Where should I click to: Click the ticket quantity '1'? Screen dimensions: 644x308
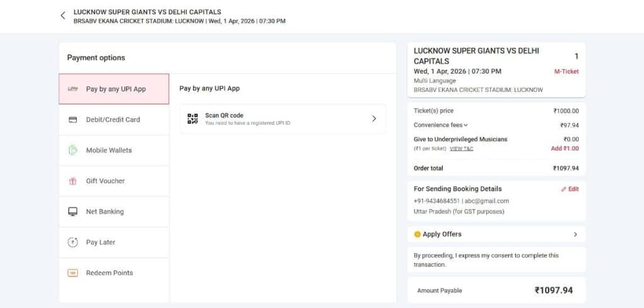[576, 56]
